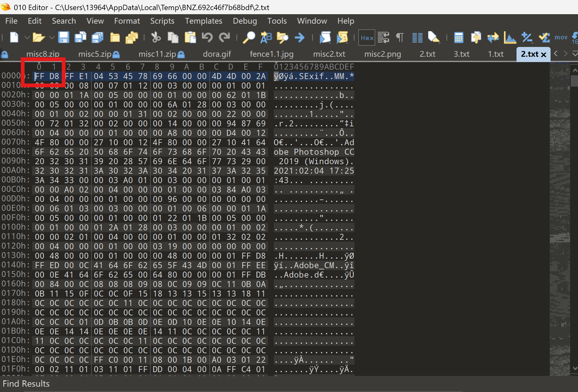Open the file tabs list dropdown

click(575, 54)
